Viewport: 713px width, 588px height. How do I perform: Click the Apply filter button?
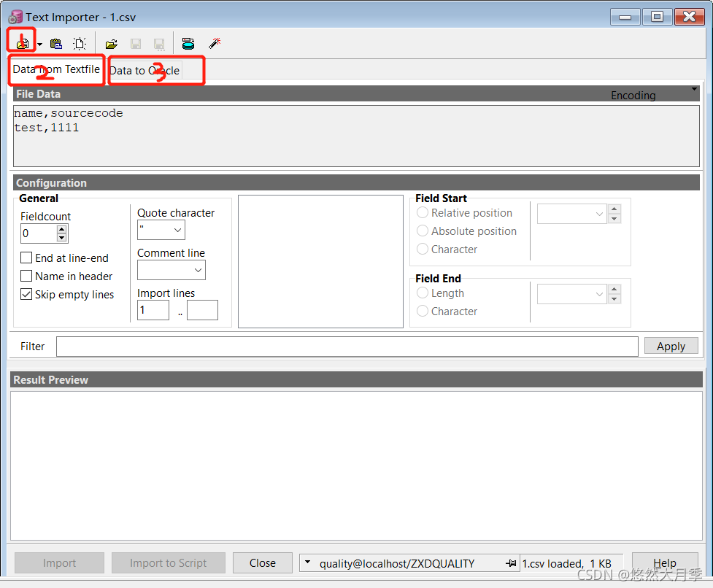point(671,347)
